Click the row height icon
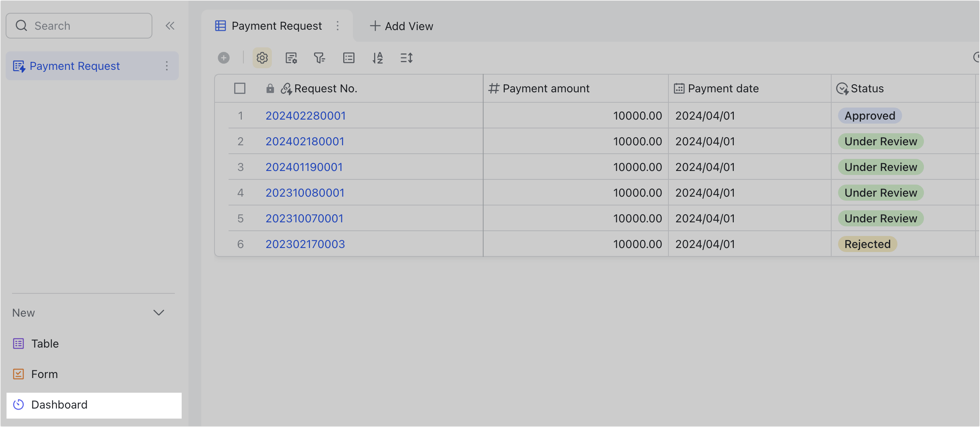 point(407,58)
